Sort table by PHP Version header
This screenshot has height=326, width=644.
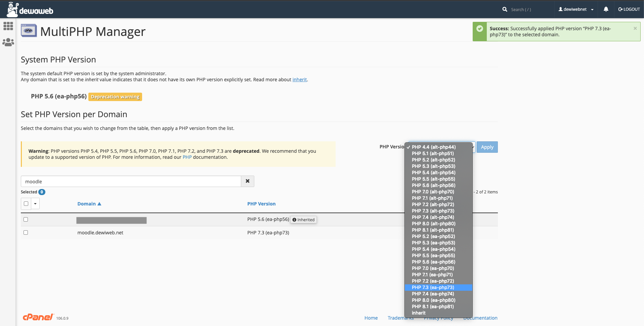click(261, 204)
